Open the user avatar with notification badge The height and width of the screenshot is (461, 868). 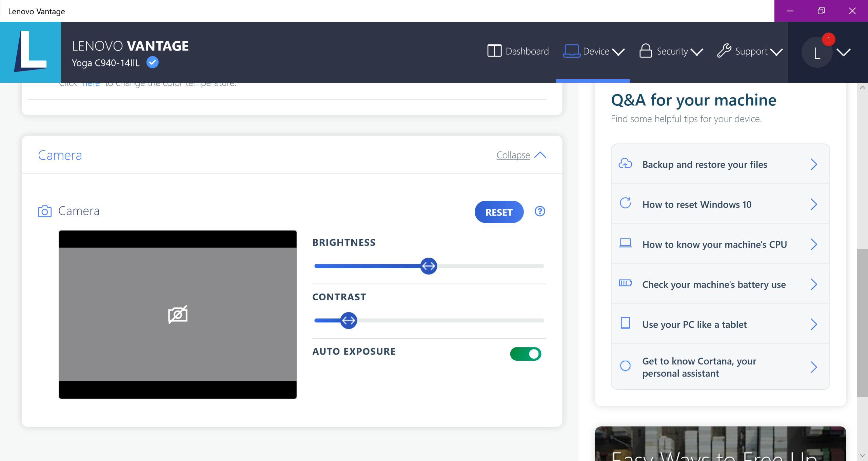tap(817, 52)
